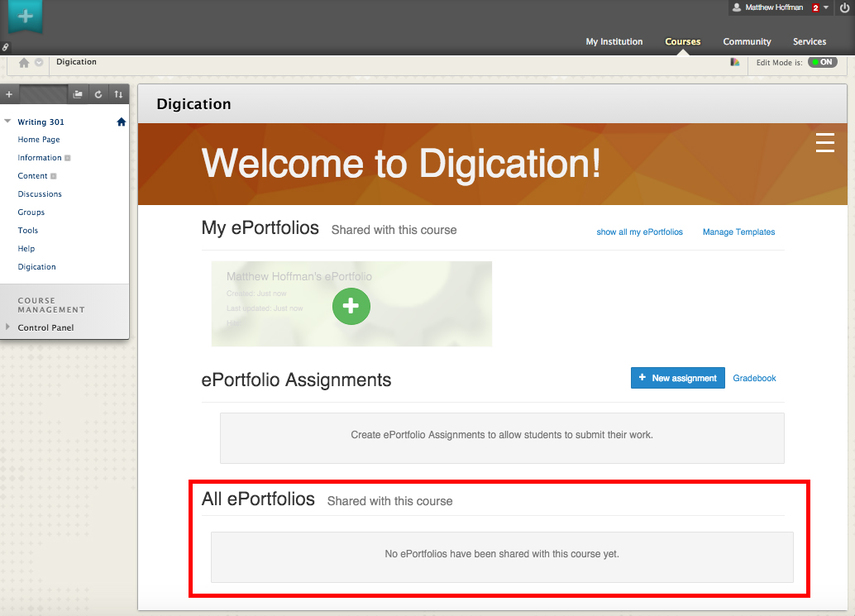Open the Gradebook link

point(754,378)
